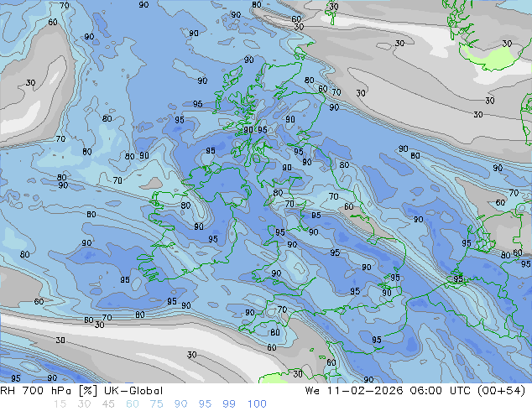Select the 75 value in the colour legend

coord(156,404)
